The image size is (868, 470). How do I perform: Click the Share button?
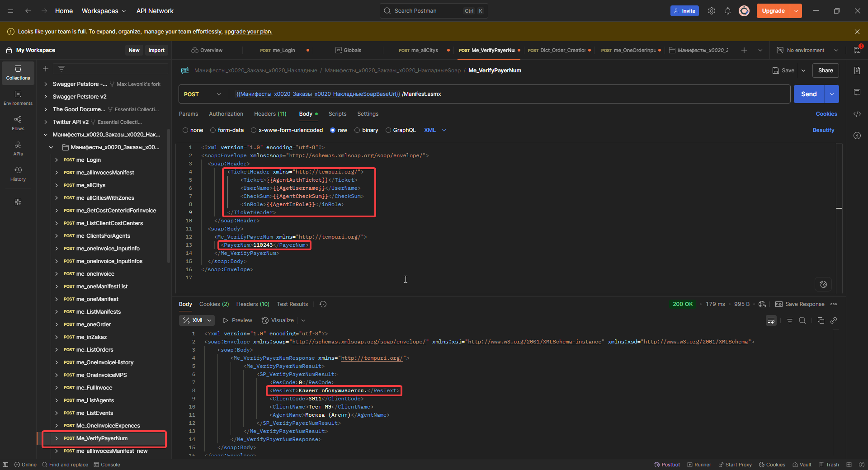826,70
